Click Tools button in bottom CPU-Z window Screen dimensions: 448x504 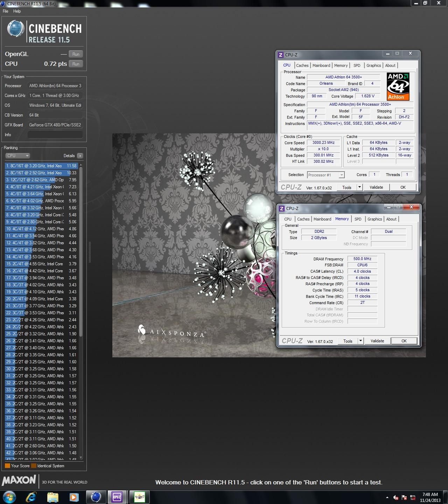pyautogui.click(x=348, y=341)
